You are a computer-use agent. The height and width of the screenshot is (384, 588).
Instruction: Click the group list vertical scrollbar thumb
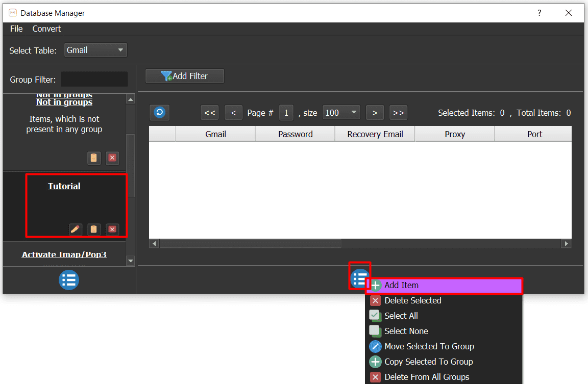point(131,166)
